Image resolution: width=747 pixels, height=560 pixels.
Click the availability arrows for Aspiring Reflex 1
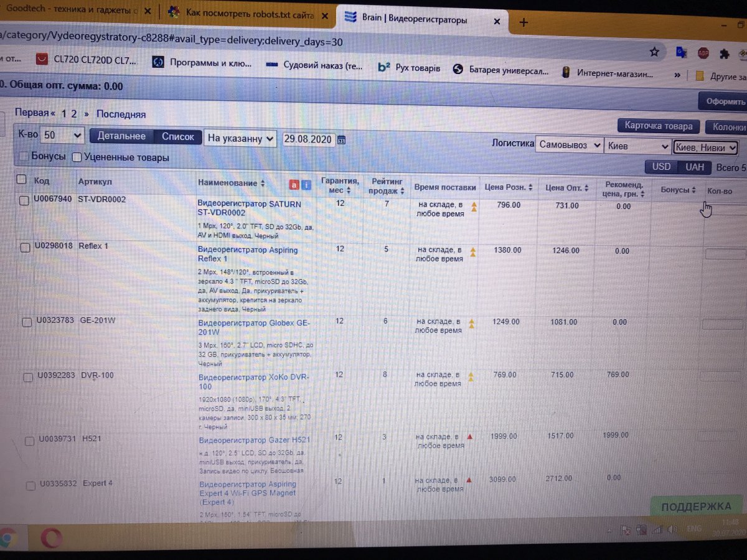[x=472, y=252]
